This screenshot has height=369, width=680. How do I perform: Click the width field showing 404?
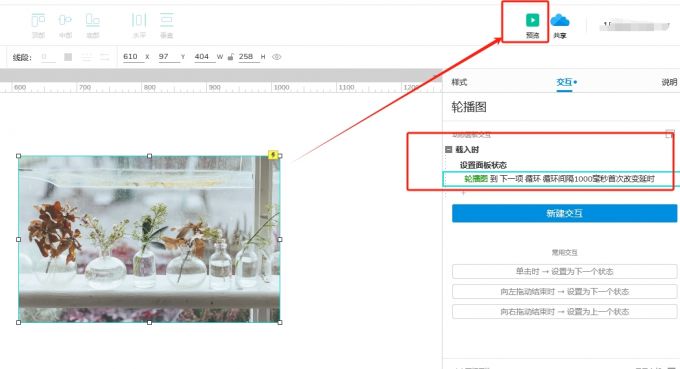[205, 57]
